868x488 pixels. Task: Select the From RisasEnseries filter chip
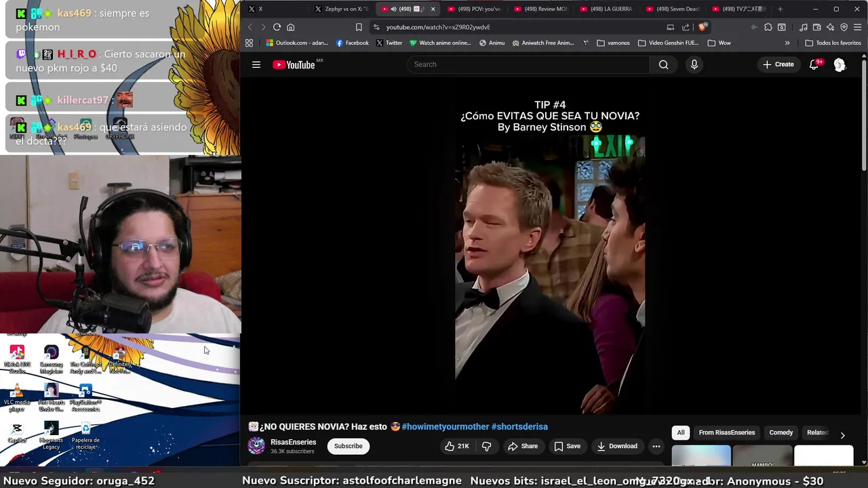click(x=726, y=432)
